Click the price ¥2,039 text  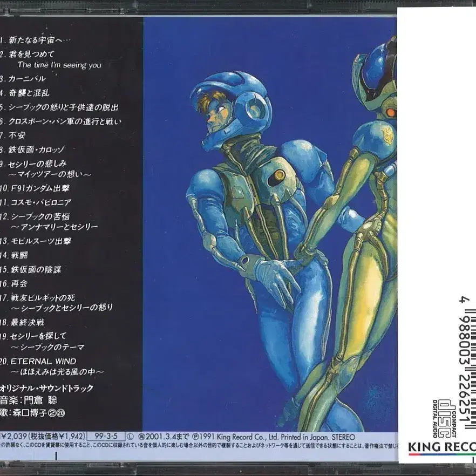(x=13, y=436)
